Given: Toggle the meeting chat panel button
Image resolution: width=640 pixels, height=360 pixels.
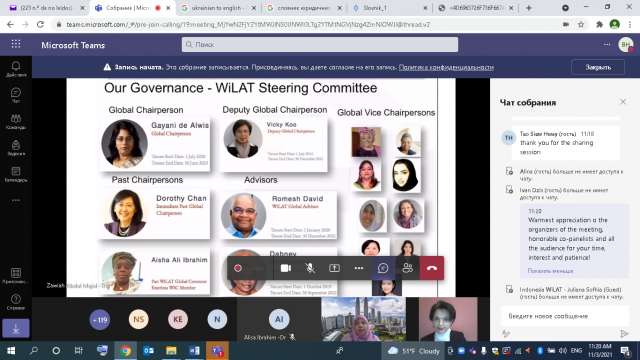Looking at the screenshot, I should click(x=383, y=268).
